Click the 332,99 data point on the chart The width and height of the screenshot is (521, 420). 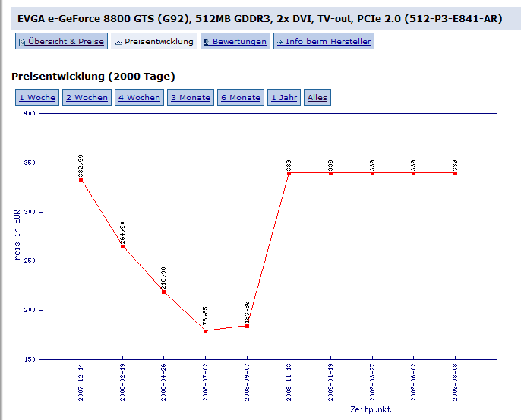click(x=81, y=180)
